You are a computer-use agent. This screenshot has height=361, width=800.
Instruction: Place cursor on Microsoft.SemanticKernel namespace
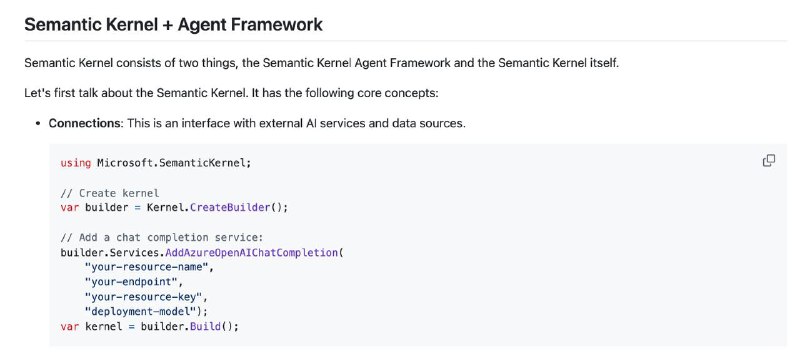174,163
